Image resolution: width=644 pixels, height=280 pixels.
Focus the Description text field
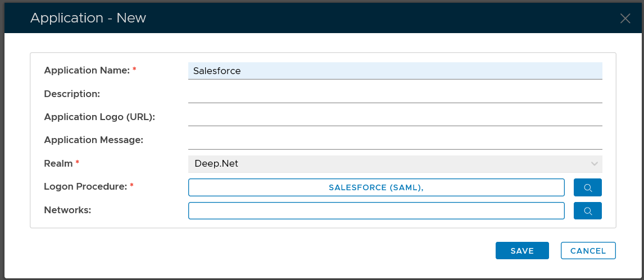[394, 94]
